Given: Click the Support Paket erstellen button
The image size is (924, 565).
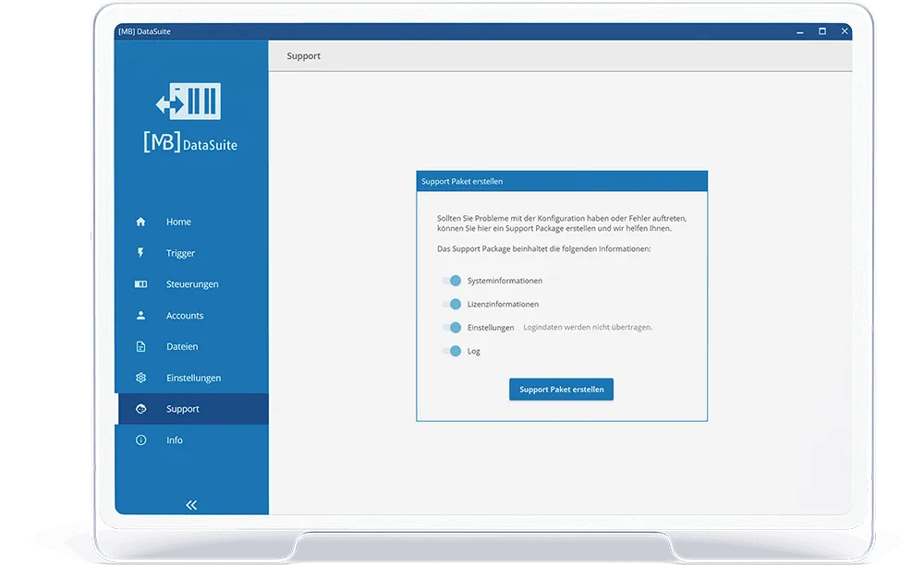Looking at the screenshot, I should (561, 389).
